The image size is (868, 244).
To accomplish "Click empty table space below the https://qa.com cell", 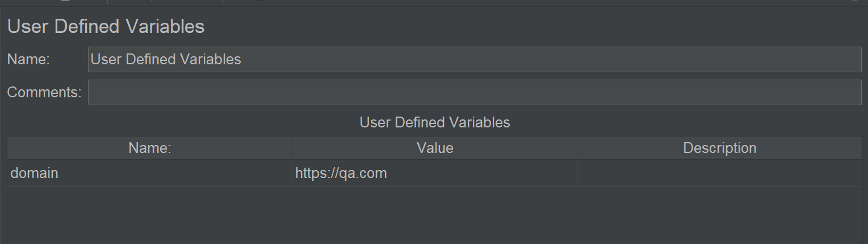I will 435,215.
